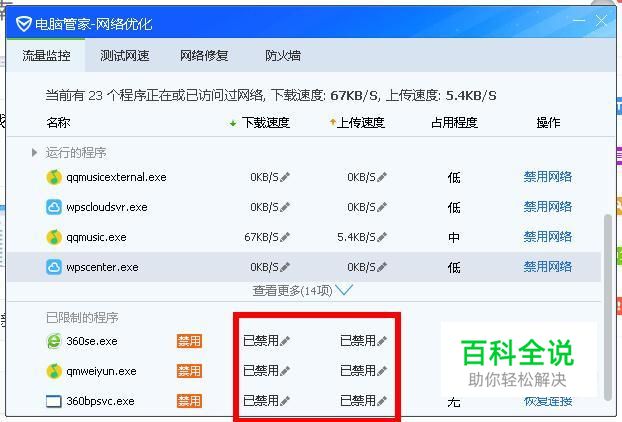Sort by 下载速度 column header
This screenshot has height=422, width=622.
pyautogui.click(x=266, y=123)
